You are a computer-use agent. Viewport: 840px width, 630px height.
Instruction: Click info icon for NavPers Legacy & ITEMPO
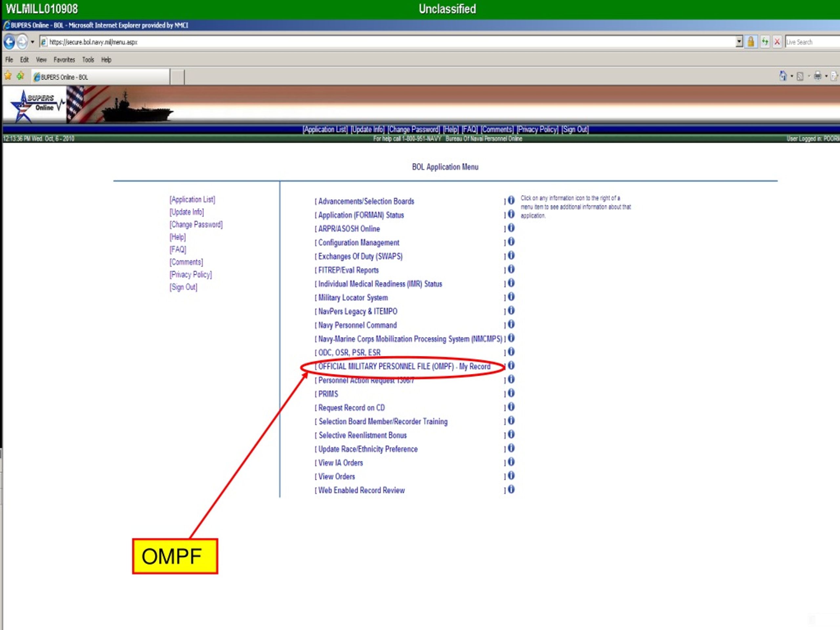(511, 310)
